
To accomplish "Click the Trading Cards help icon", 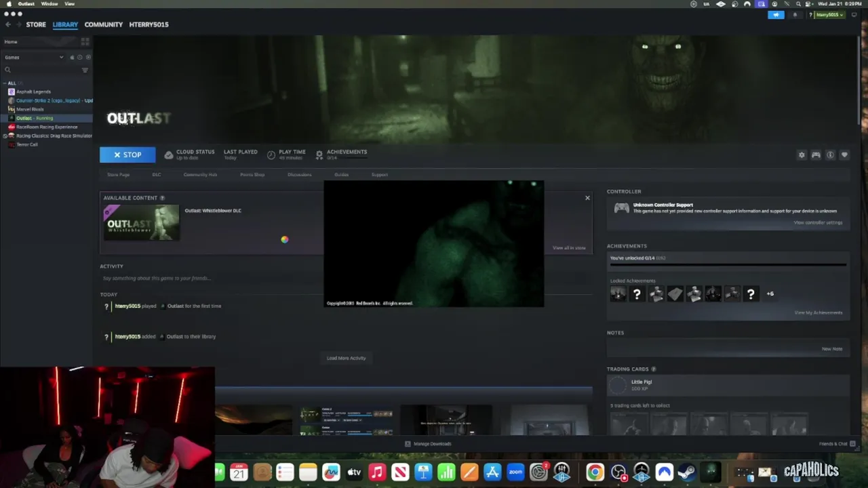I will coord(654,369).
